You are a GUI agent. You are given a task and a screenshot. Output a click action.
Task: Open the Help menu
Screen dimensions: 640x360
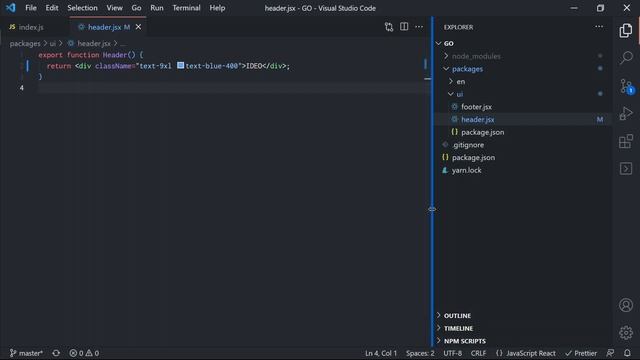pos(217,8)
